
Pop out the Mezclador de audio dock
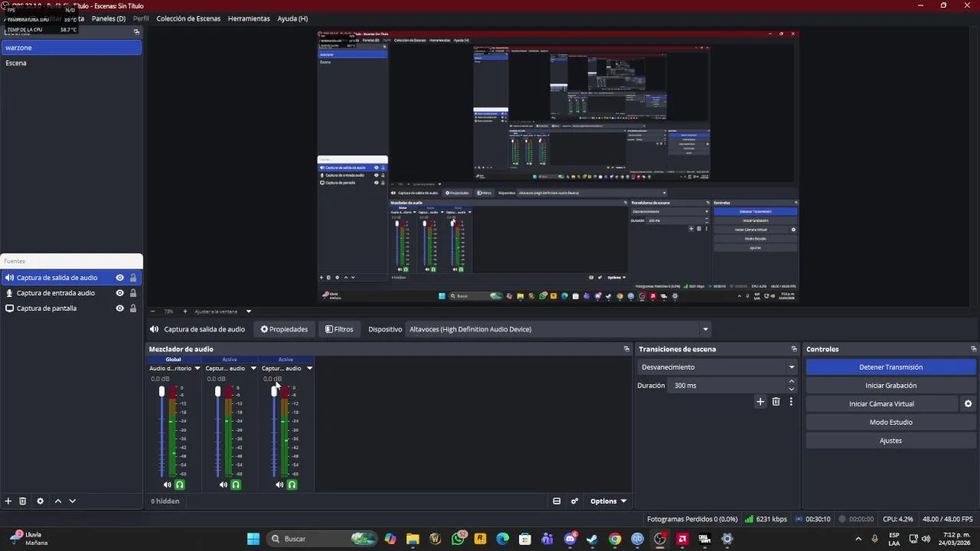[626, 349]
